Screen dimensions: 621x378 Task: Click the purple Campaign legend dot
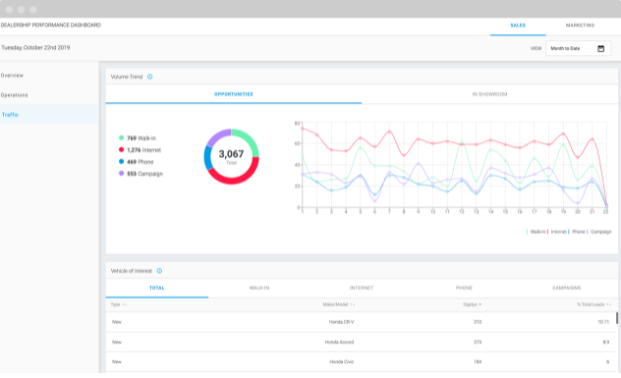[121, 174]
